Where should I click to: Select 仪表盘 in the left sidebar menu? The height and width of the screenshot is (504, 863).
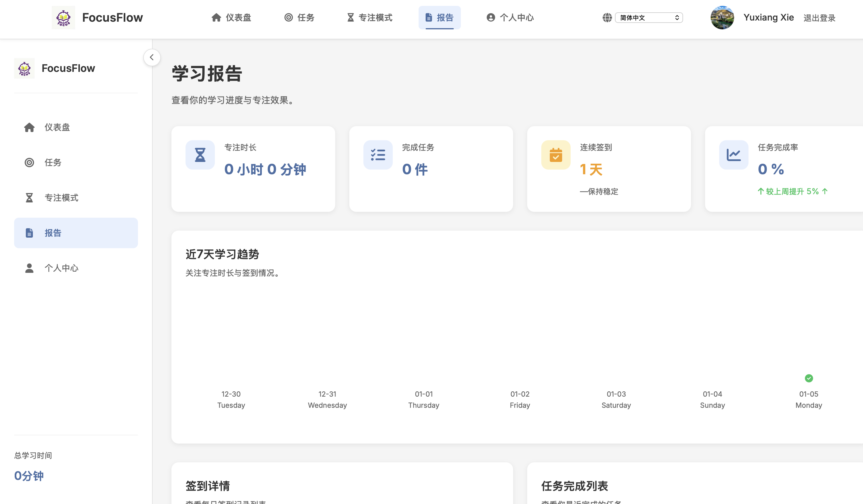click(57, 127)
